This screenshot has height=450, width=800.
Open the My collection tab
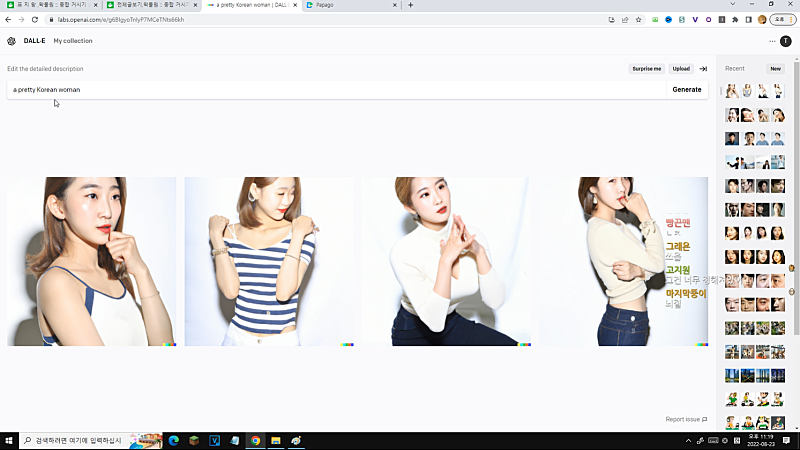pos(73,41)
